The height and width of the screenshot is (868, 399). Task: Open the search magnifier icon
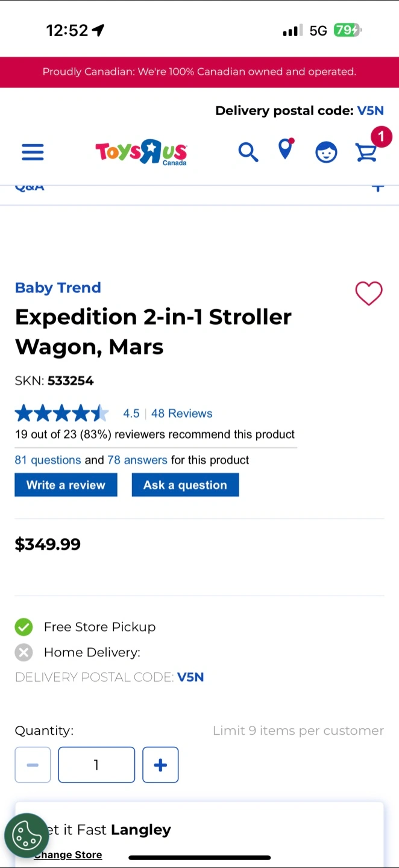248,152
